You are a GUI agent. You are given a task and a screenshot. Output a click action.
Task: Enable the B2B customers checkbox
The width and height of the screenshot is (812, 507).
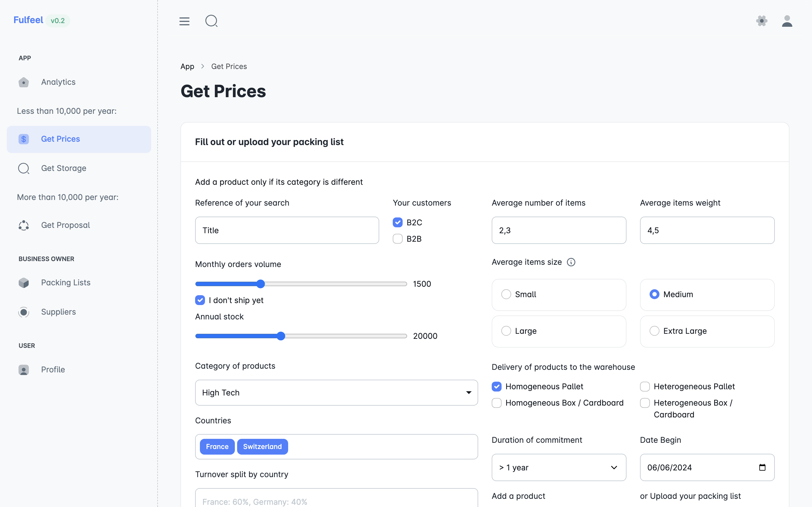pyautogui.click(x=398, y=239)
